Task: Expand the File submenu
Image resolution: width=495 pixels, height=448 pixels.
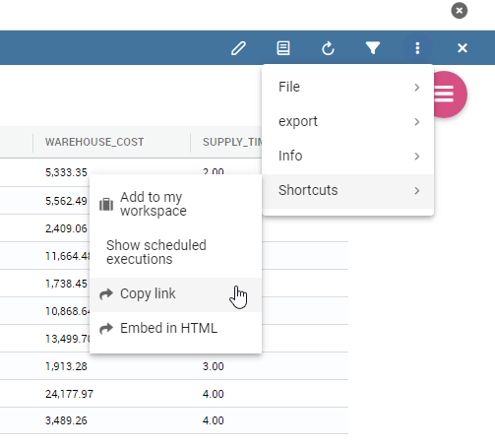Action: (348, 87)
